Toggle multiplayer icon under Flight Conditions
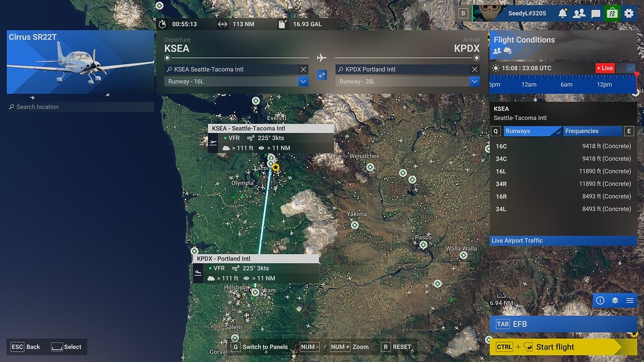The width and height of the screenshot is (644, 362). click(497, 50)
